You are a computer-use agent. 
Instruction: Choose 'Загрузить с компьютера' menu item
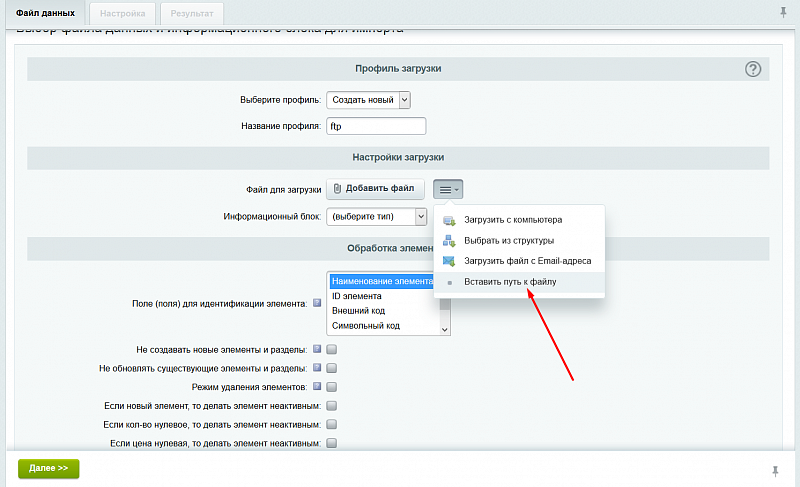coord(519,220)
